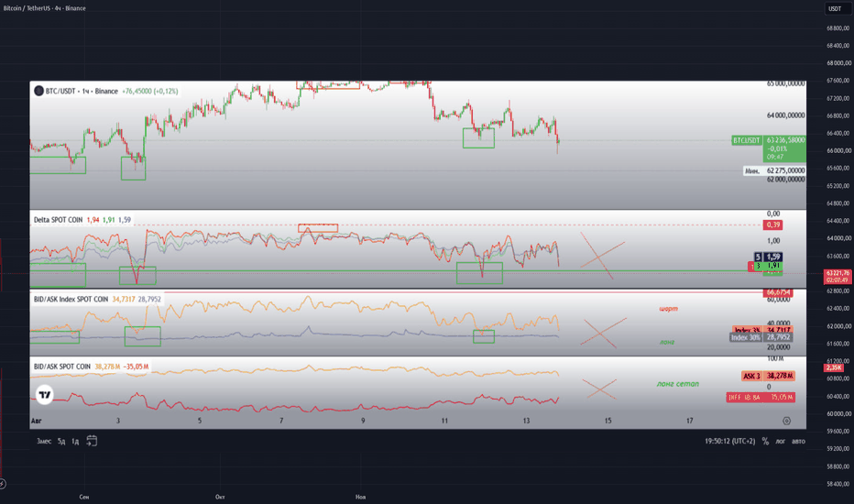
Task: Click the red 0,39 value label
Action: pyautogui.click(x=773, y=225)
